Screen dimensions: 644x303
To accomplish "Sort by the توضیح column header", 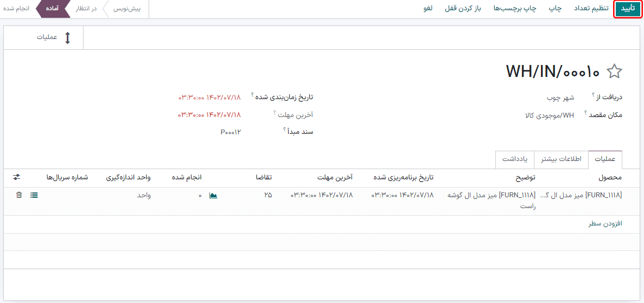I will [526, 177].
